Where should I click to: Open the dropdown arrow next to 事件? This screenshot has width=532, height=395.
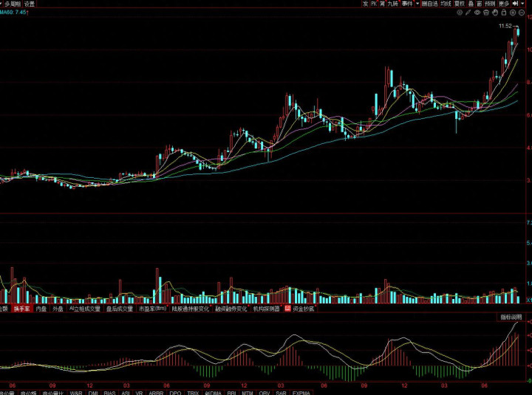pyautogui.click(x=417, y=4)
